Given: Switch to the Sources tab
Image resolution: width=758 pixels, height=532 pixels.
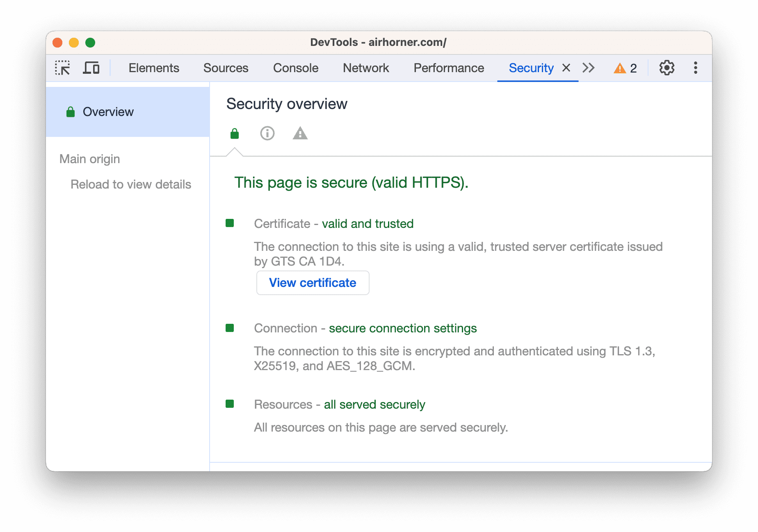Looking at the screenshot, I should [x=226, y=68].
